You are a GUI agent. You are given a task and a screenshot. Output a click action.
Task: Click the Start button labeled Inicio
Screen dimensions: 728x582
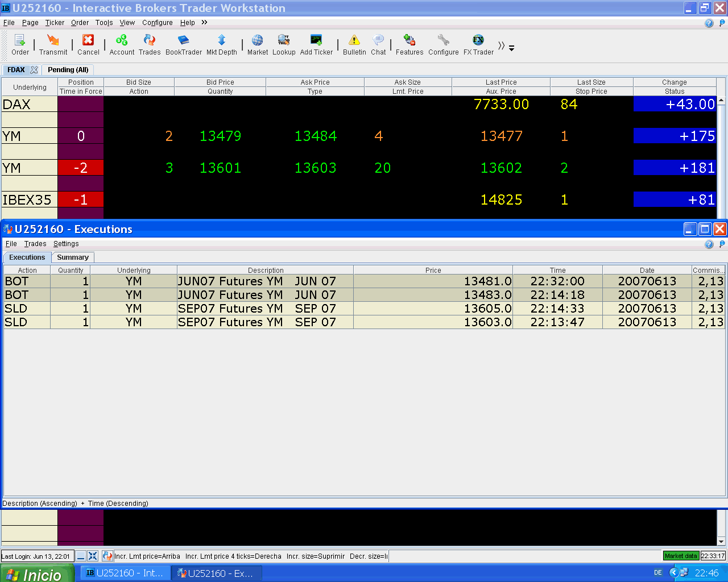coord(37,573)
